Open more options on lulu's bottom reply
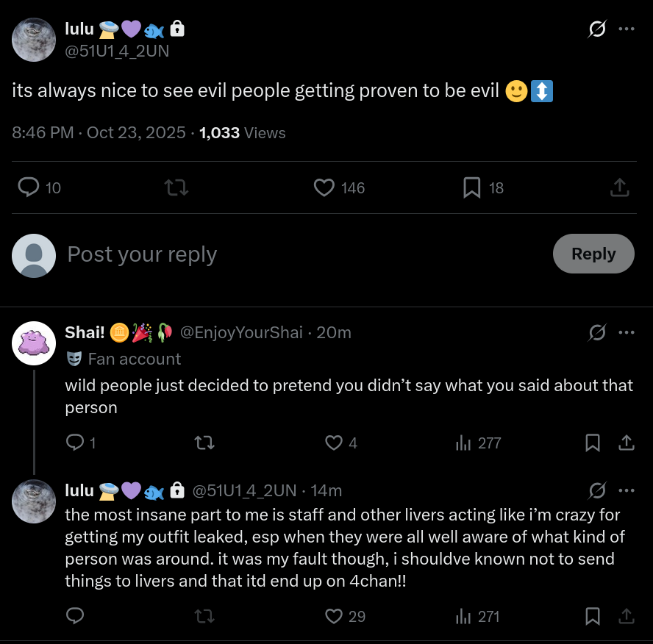 (626, 490)
